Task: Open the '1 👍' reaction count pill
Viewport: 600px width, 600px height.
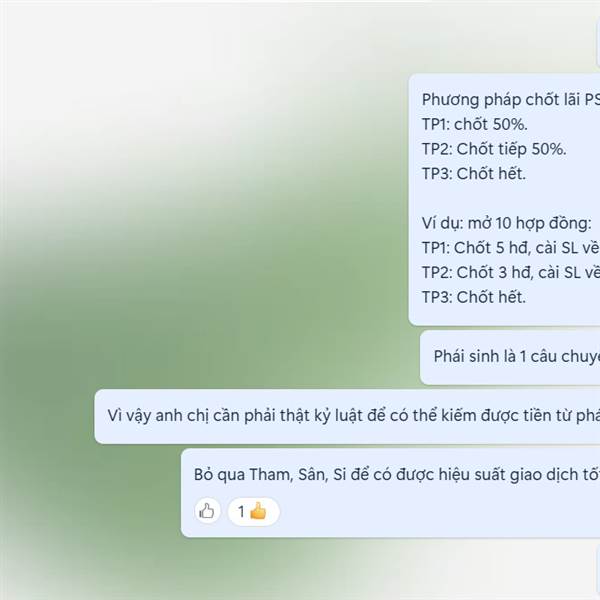Action: click(254, 511)
